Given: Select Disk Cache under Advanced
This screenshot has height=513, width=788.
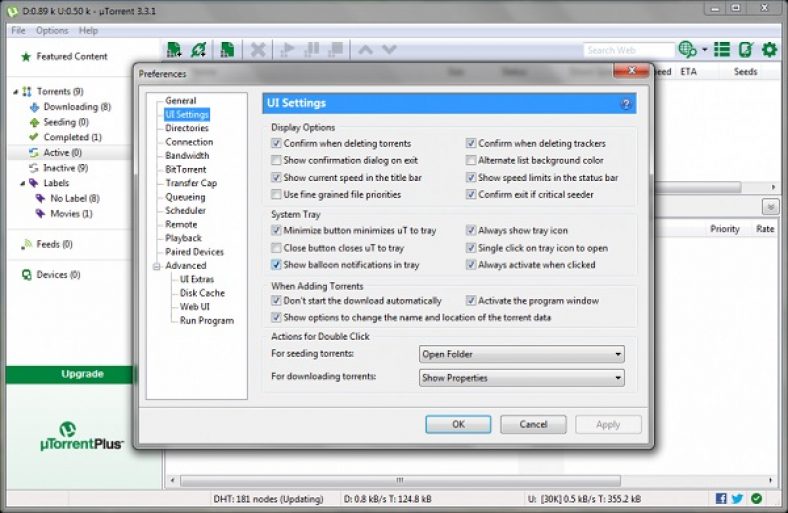Looking at the screenshot, I should click(x=202, y=293).
